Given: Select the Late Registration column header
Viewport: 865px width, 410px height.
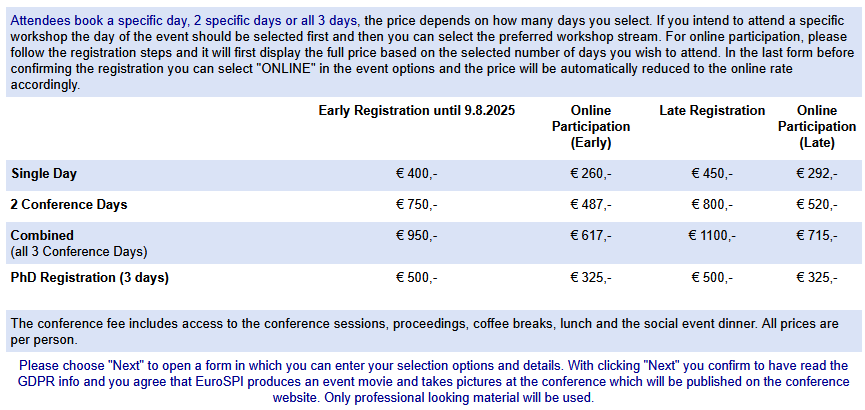Looking at the screenshot, I should [712, 111].
